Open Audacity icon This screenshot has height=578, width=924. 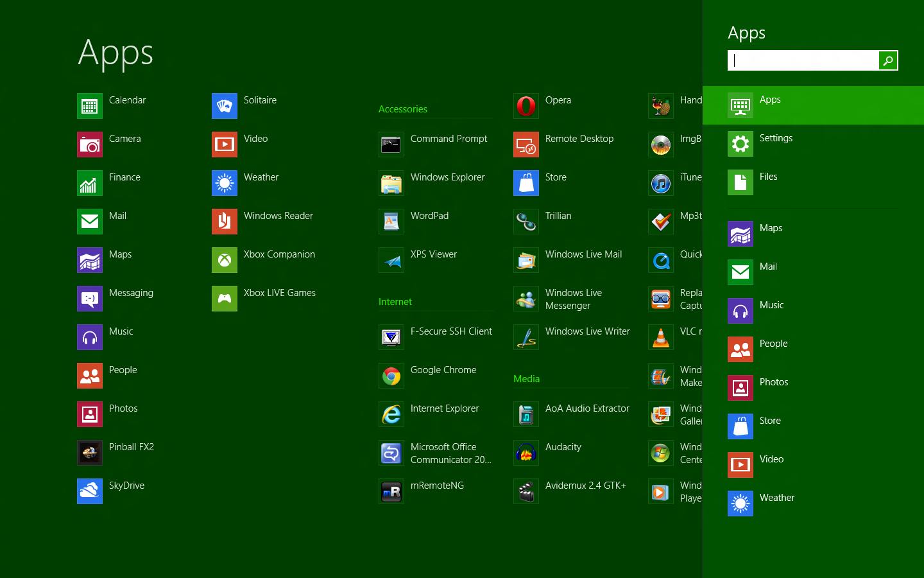point(526,453)
